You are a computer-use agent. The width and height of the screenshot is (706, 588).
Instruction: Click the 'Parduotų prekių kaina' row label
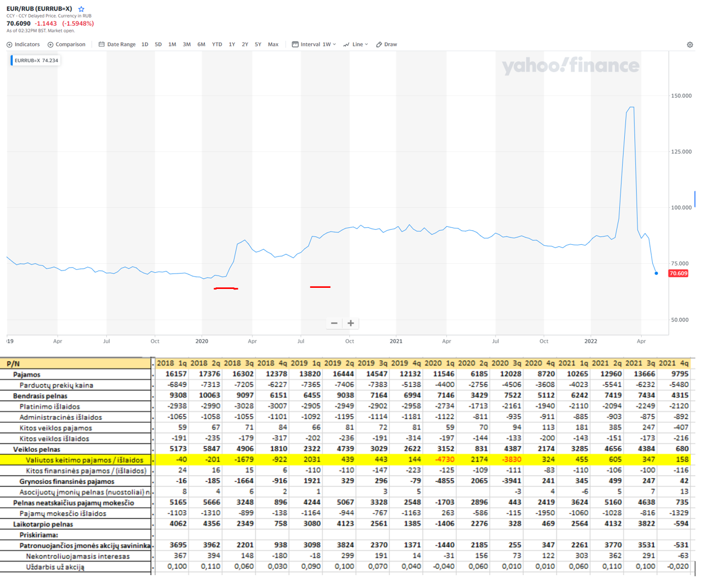tap(57, 385)
